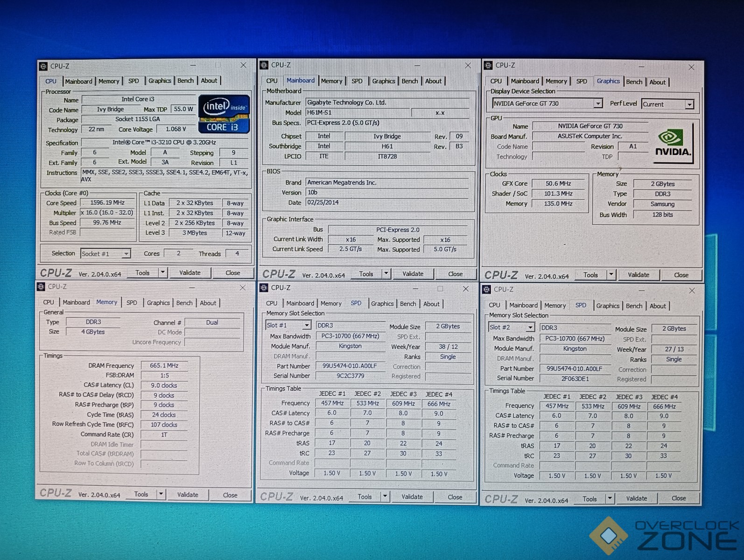Click the Intel Core i3 logo badge
This screenshot has width=744, height=560.
click(224, 114)
